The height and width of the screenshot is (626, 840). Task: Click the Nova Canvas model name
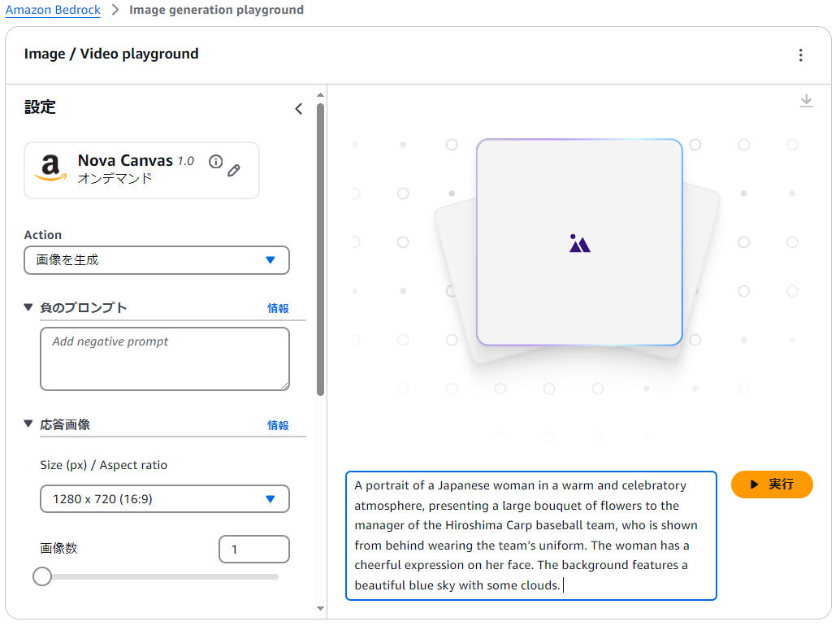pos(125,160)
